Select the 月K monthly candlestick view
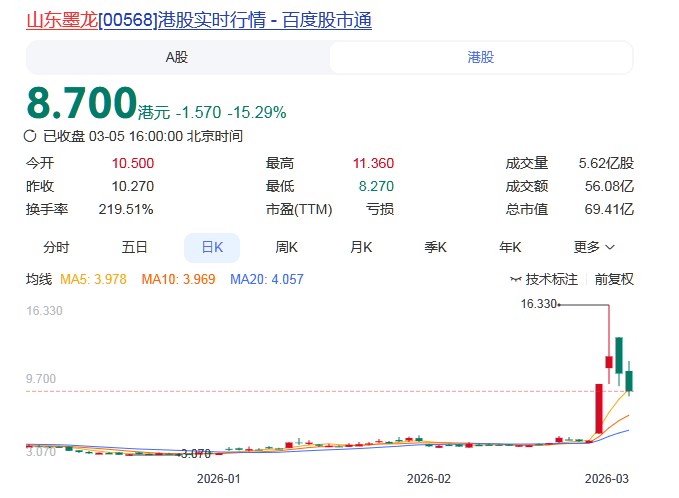The height and width of the screenshot is (498, 679). pos(360,247)
